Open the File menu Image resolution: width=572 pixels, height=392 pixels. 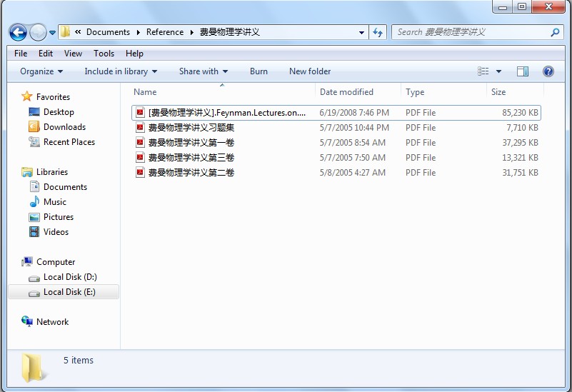tap(21, 54)
